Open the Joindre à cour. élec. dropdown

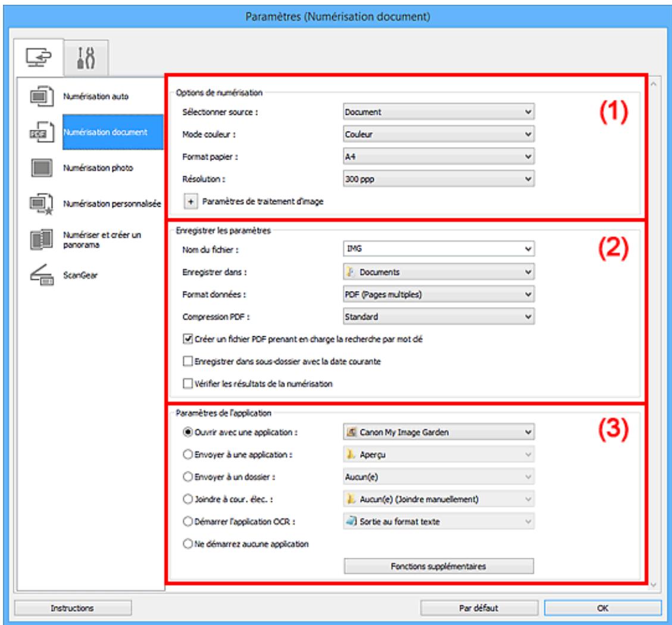pyautogui.click(x=439, y=499)
